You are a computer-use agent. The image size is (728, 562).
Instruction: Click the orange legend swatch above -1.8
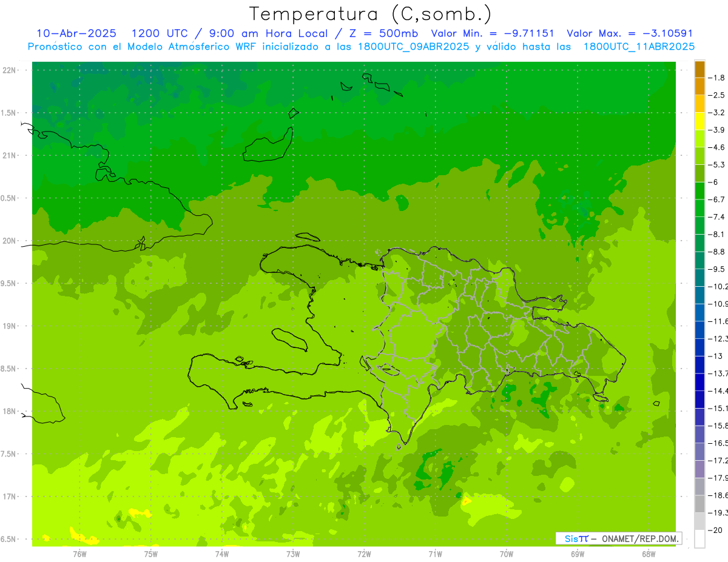tap(699, 69)
